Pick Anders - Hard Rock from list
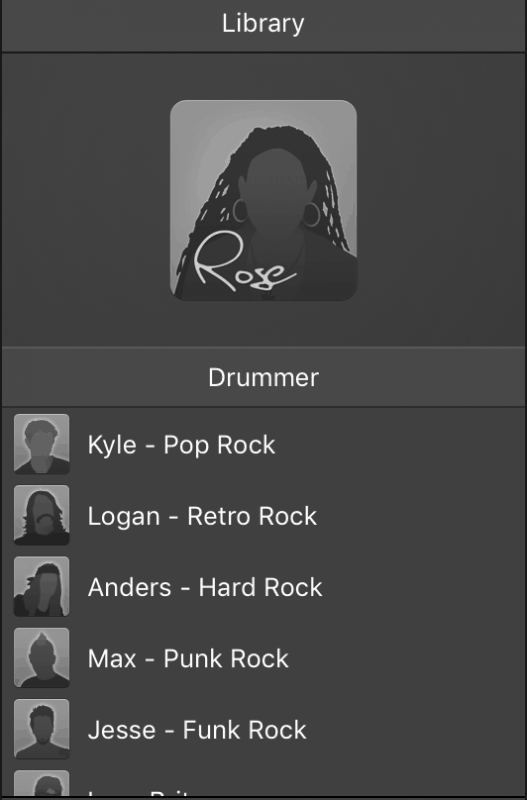This screenshot has width=527, height=800. coord(205,587)
